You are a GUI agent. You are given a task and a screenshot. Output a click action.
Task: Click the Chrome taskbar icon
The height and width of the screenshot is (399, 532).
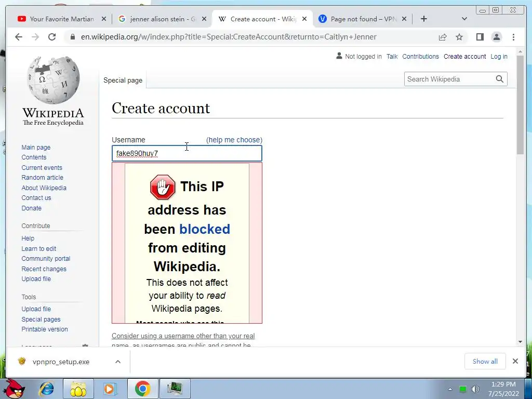pyautogui.click(x=142, y=389)
